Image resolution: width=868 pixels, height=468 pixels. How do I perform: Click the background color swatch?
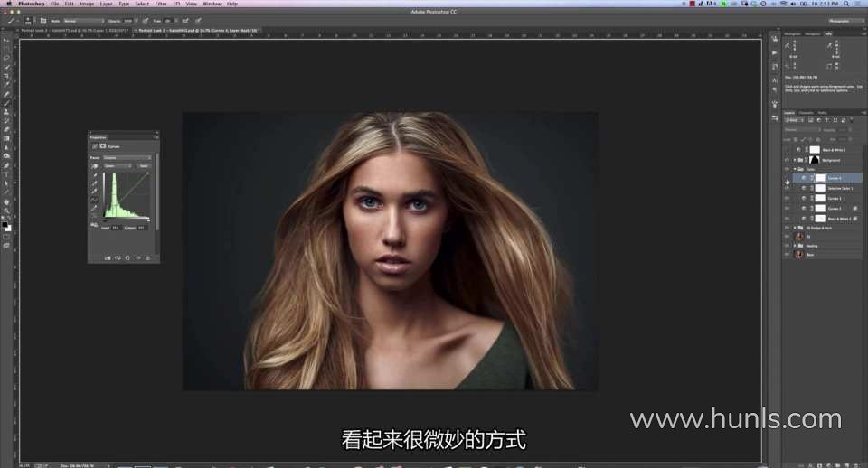click(8, 228)
